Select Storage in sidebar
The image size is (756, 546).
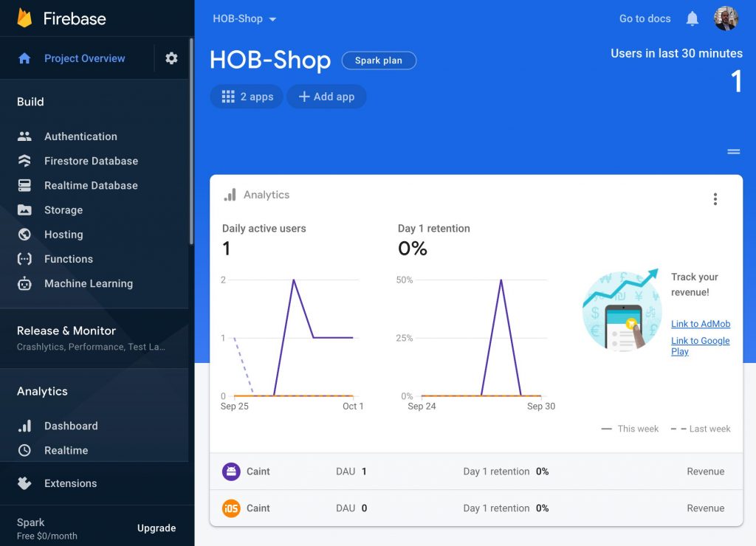(63, 210)
